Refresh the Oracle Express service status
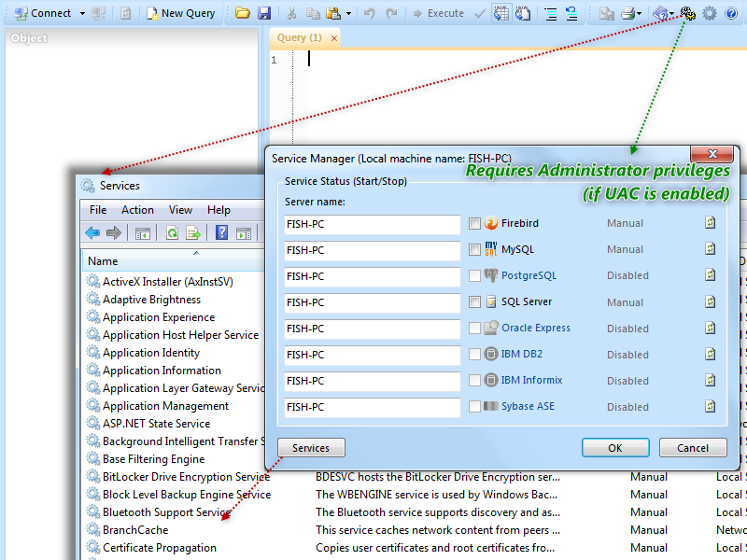747x560 pixels. coord(711,328)
